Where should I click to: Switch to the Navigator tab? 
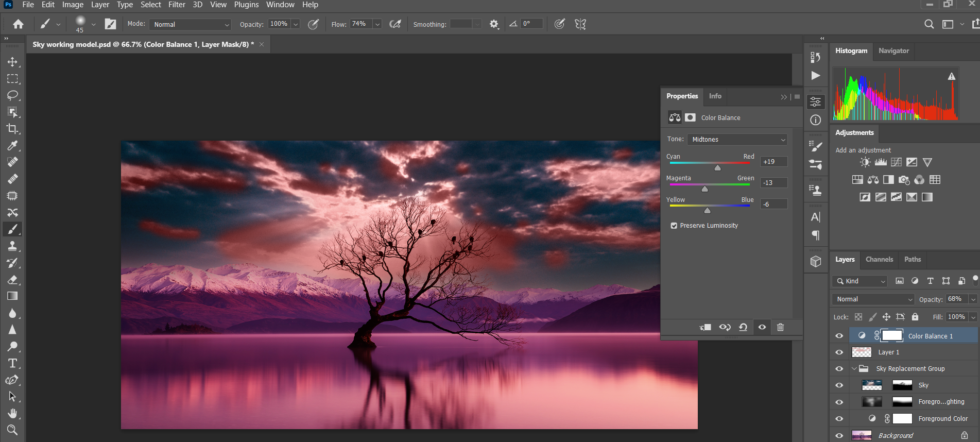(893, 51)
